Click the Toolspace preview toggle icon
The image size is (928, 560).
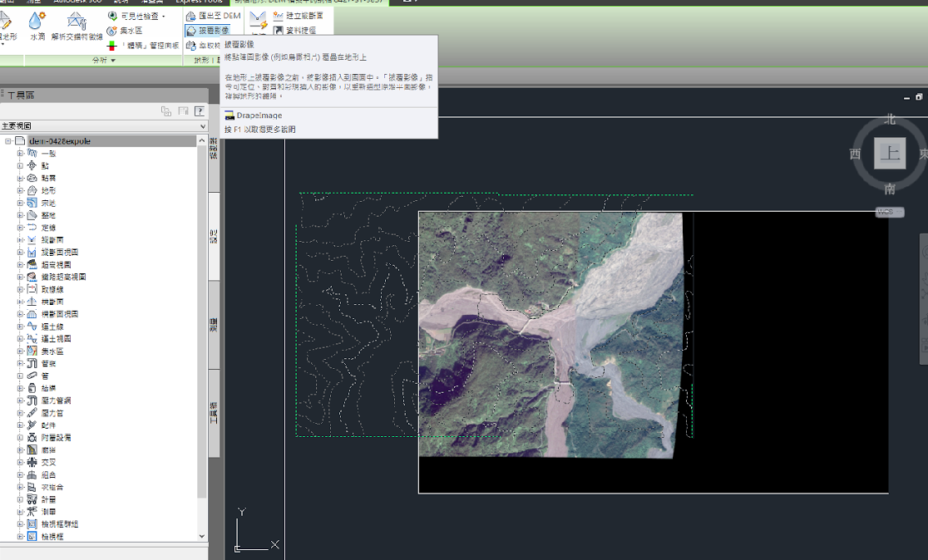166,111
